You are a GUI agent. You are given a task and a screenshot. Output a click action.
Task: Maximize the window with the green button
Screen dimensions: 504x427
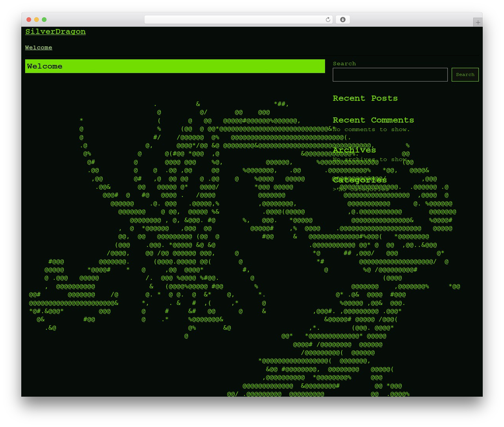[x=44, y=20]
